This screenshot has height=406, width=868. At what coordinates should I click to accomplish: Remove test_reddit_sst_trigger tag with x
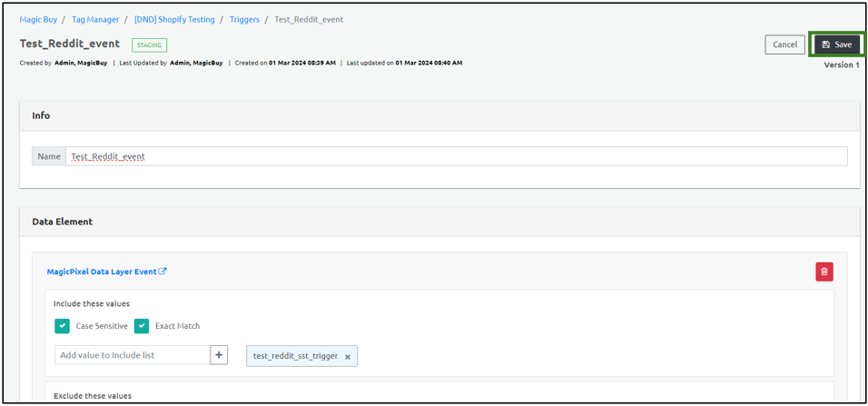pos(348,357)
